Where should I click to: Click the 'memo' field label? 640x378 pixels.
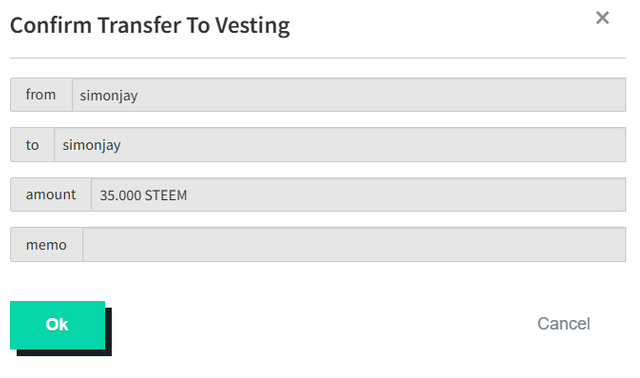46,245
